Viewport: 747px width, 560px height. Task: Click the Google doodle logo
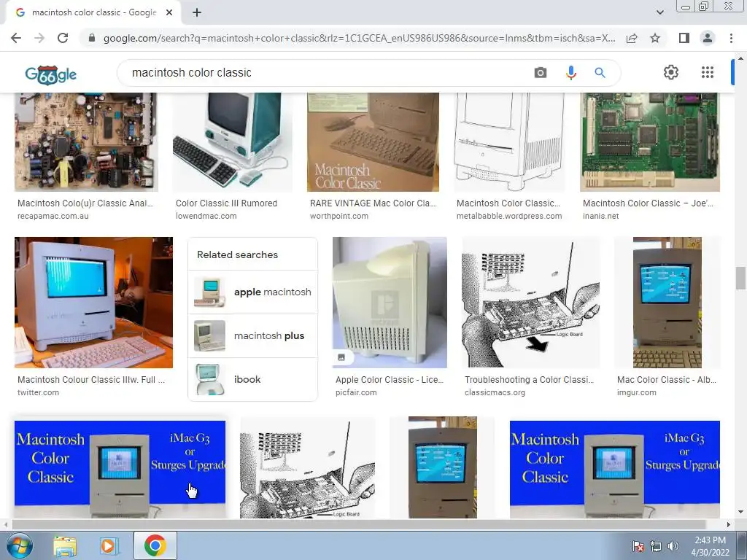(x=50, y=74)
